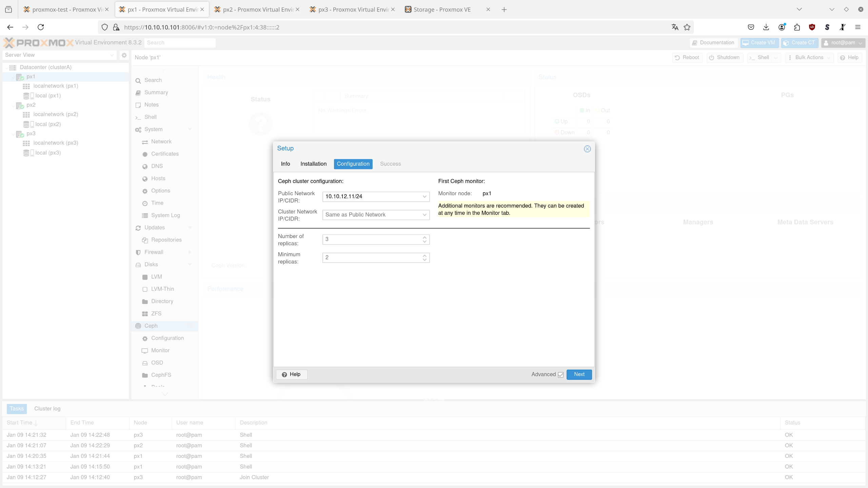The width and height of the screenshot is (868, 488).
Task: Collapse the px1 node expander
Action: coord(13,77)
